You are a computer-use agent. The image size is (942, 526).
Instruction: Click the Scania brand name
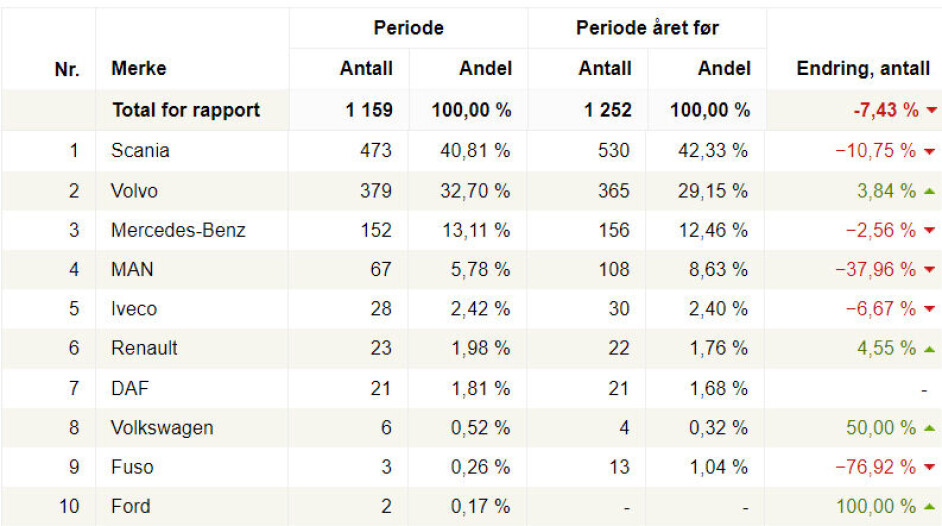[140, 151]
